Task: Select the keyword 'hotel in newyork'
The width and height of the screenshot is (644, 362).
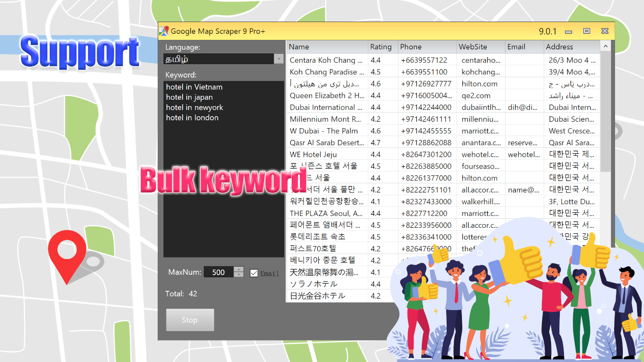Action: 193,107
